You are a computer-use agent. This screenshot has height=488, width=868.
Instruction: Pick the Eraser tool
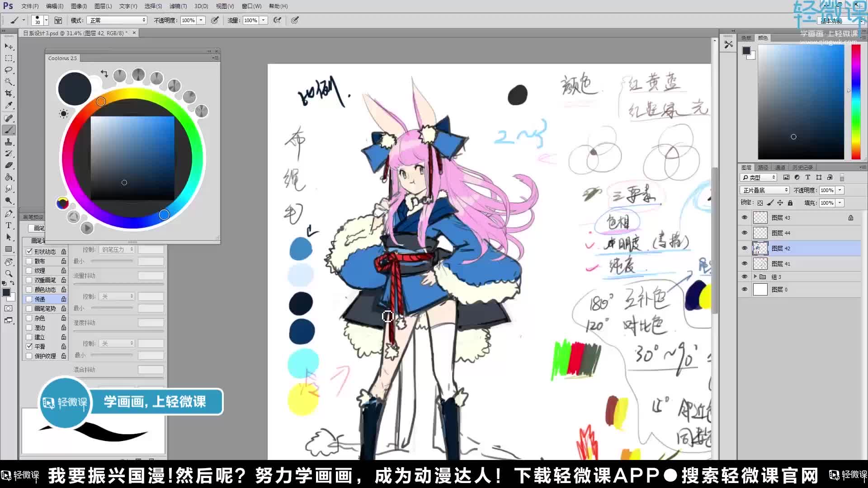(9, 165)
